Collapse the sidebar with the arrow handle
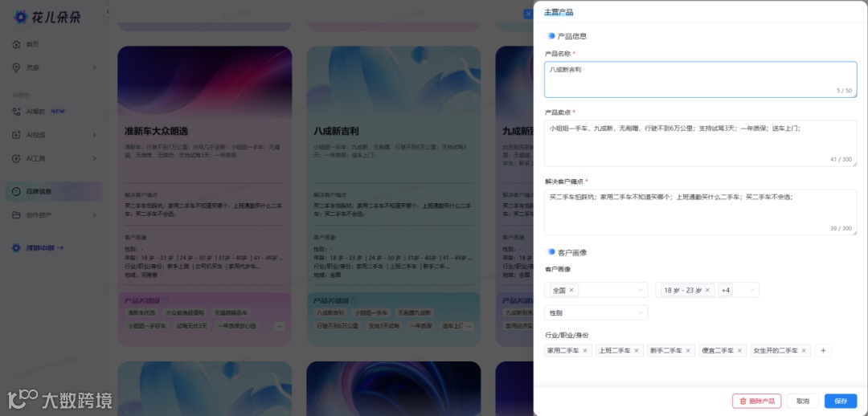Viewport: 868px width, 416px height. (x=108, y=11)
